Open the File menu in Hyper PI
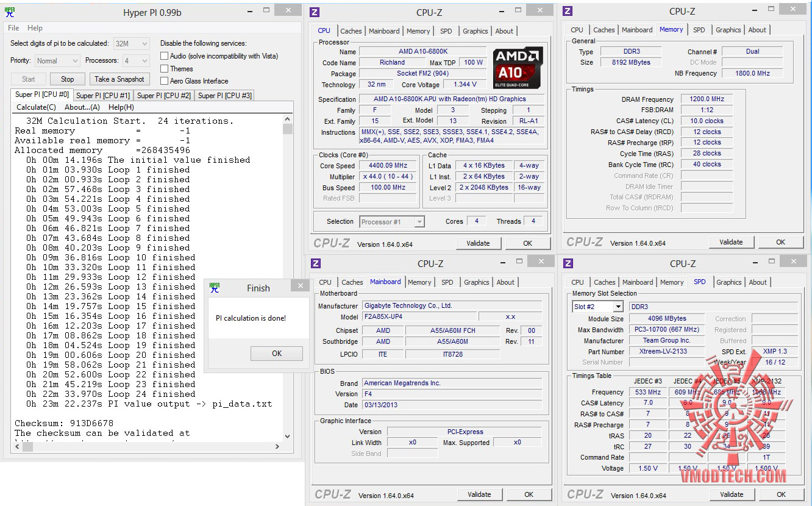This screenshot has height=506, width=812. coord(13,28)
